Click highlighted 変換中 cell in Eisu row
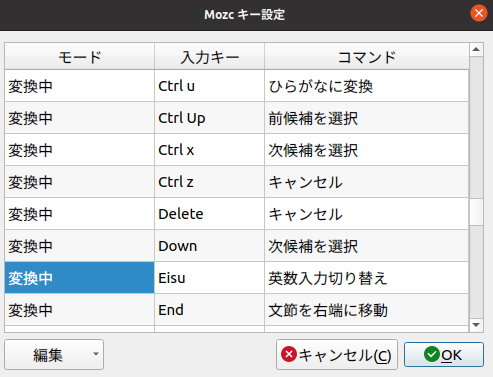 80,278
